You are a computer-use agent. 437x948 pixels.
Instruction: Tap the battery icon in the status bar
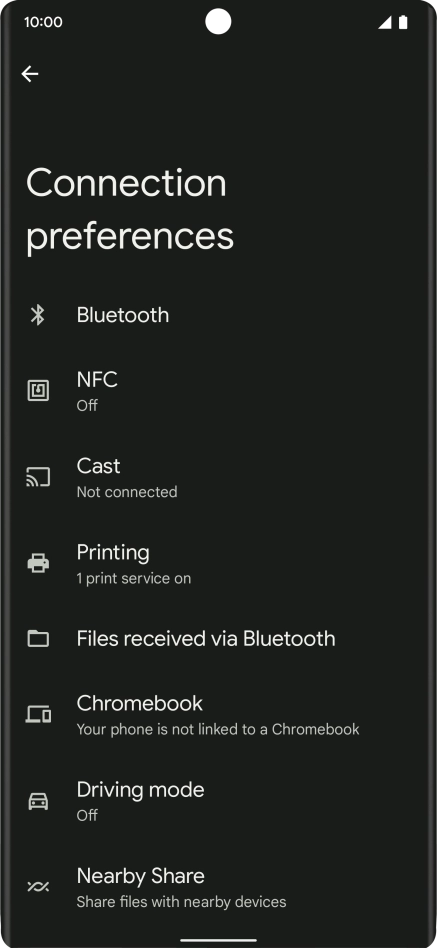coord(403,22)
